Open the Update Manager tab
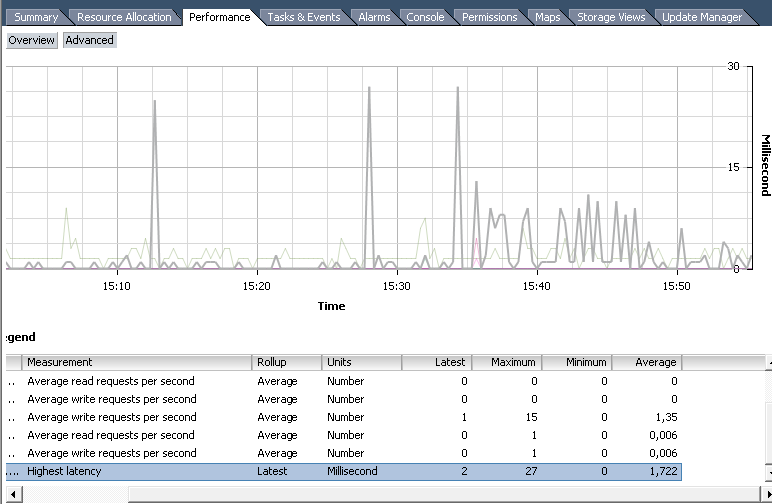The image size is (772, 504). tap(702, 17)
